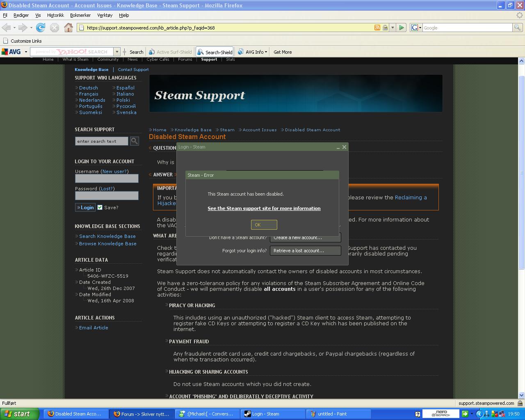Open the Vis menu
Image resolution: width=525 pixels, height=420 pixels.
tap(38, 15)
